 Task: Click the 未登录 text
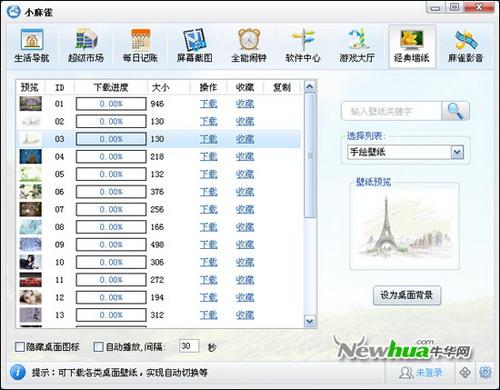429,373
